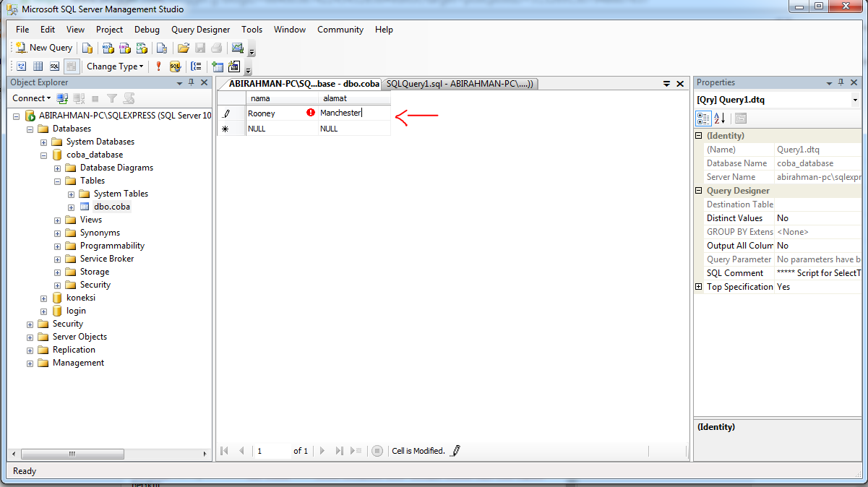This screenshot has height=487, width=868.
Task: Click the Manchester cell in alamat column
Action: 354,113
